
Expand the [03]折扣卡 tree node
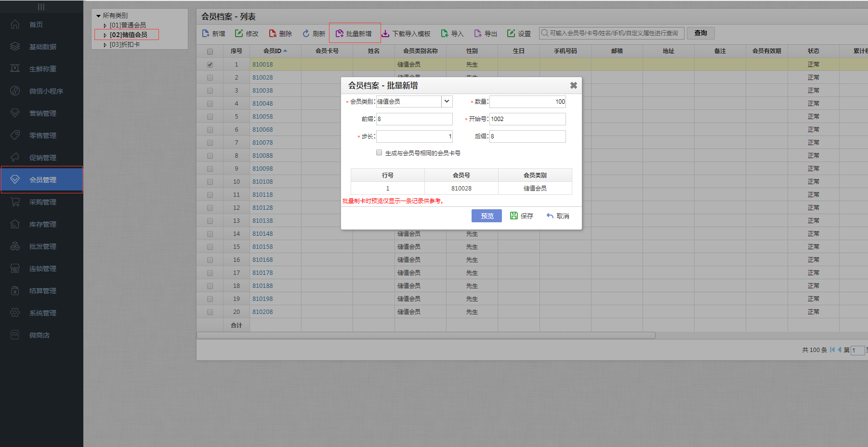105,45
